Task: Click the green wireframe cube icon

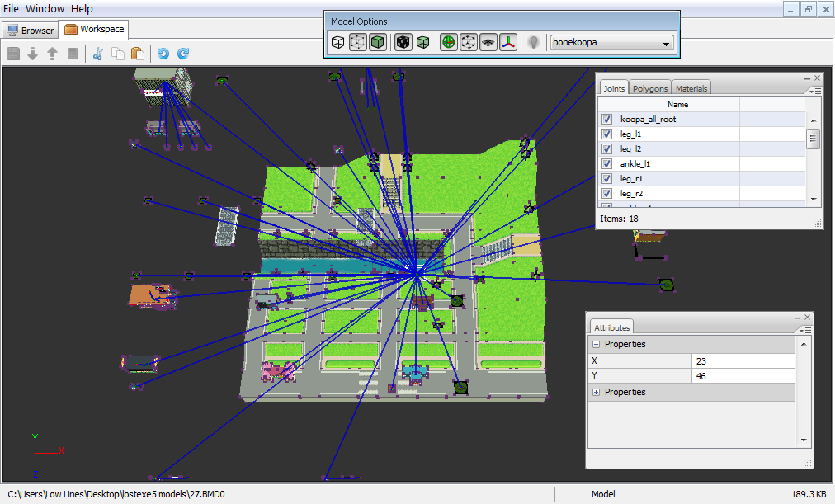Action: [x=422, y=42]
